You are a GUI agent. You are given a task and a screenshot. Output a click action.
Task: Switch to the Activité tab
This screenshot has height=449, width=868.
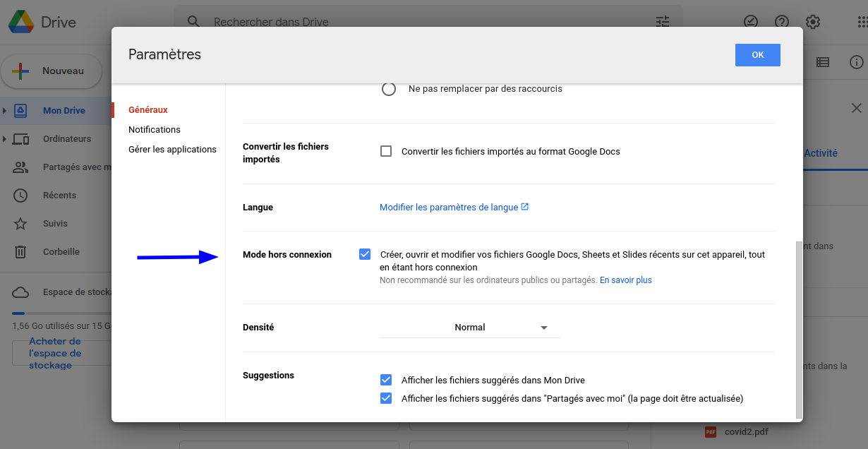click(x=821, y=153)
